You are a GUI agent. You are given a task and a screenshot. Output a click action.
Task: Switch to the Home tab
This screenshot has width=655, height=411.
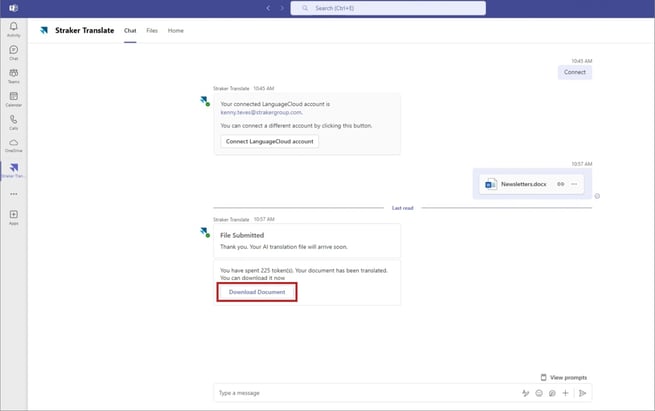(175, 30)
